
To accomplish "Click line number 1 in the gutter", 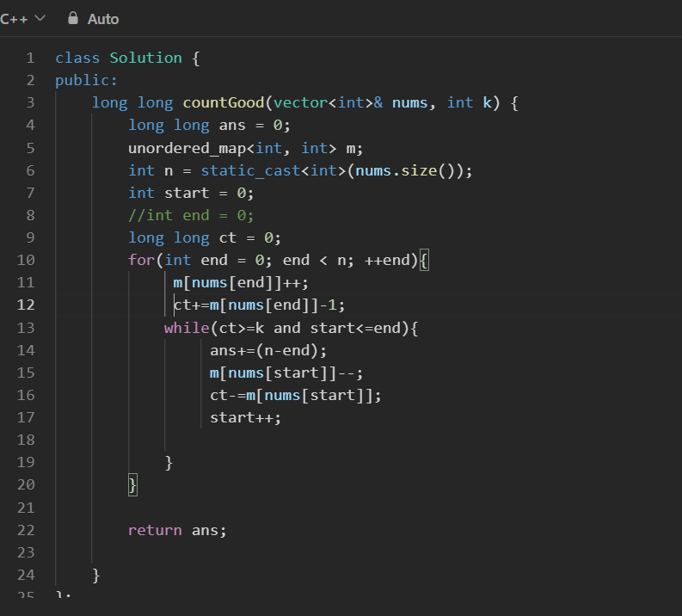I will [30, 58].
